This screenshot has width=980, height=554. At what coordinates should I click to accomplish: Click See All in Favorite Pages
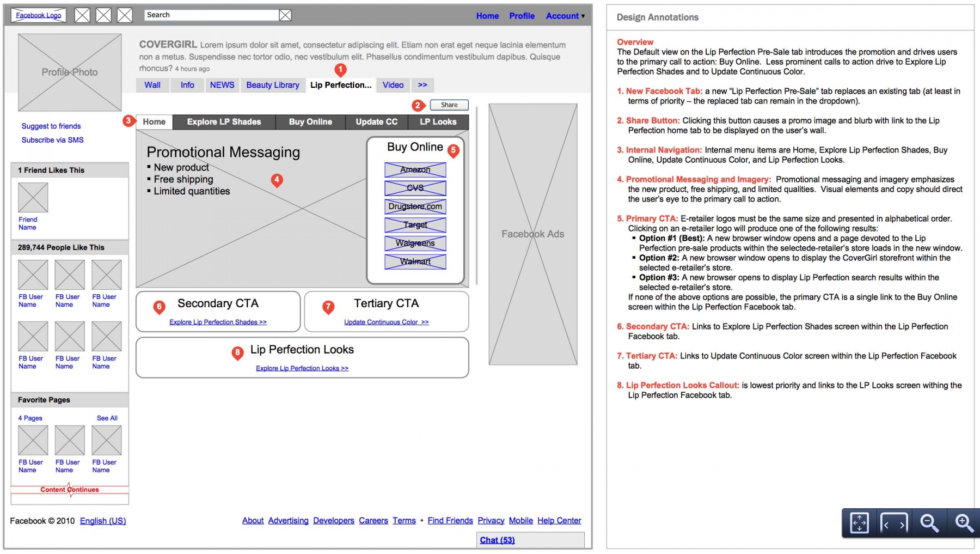107,418
